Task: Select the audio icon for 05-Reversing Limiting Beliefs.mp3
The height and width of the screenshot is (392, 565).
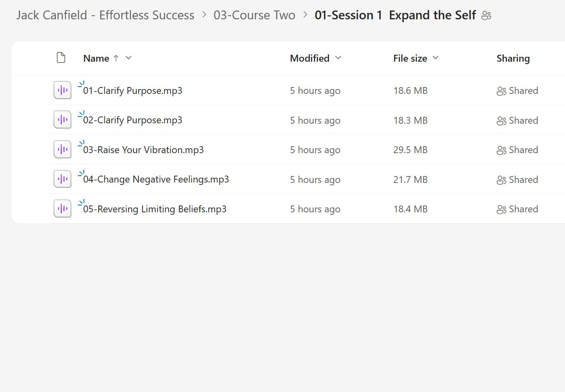Action: 62,208
